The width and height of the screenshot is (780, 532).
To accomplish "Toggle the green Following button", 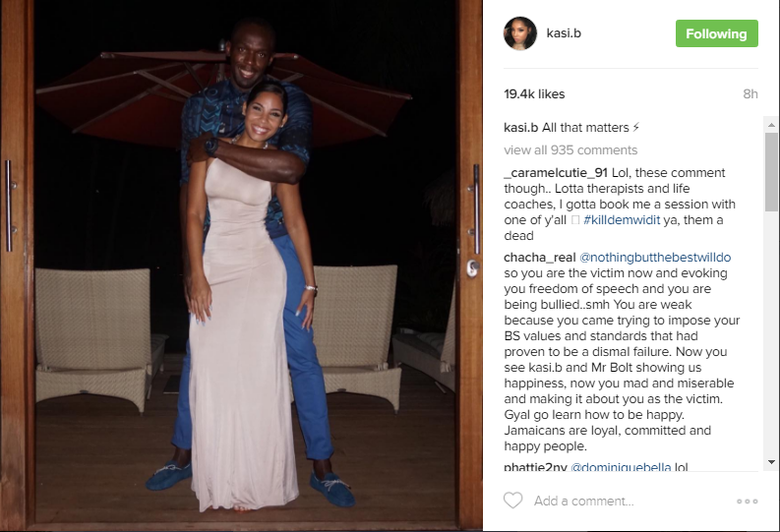I will [x=716, y=33].
